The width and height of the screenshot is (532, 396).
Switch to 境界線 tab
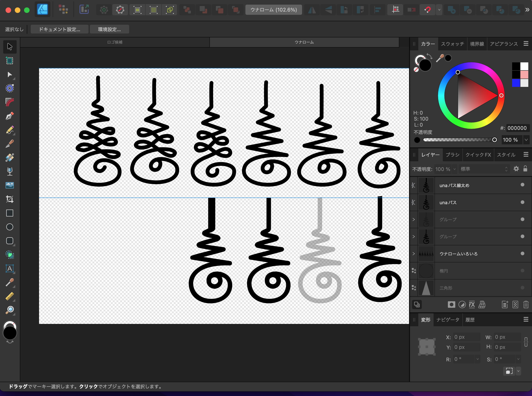click(477, 44)
